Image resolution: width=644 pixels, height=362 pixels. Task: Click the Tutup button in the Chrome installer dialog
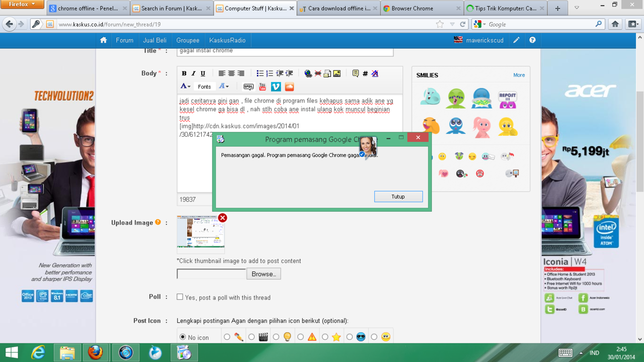(398, 196)
